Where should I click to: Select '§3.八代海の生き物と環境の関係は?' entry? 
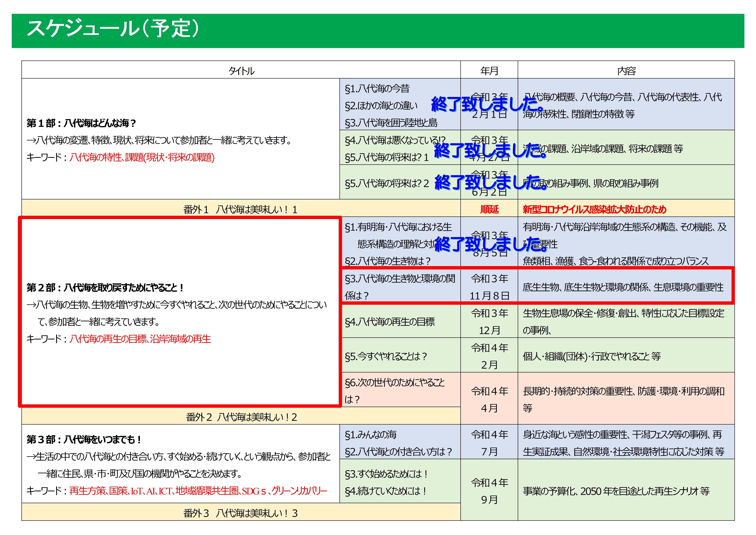[400, 287]
